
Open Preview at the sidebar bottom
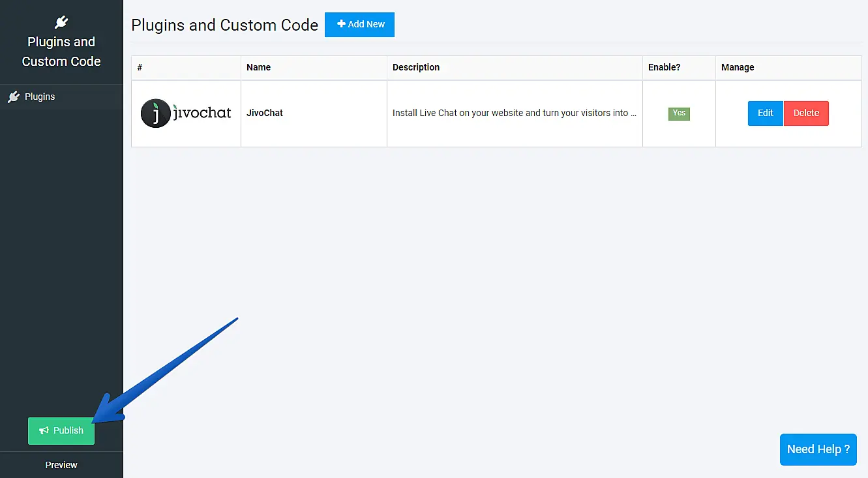click(61, 465)
